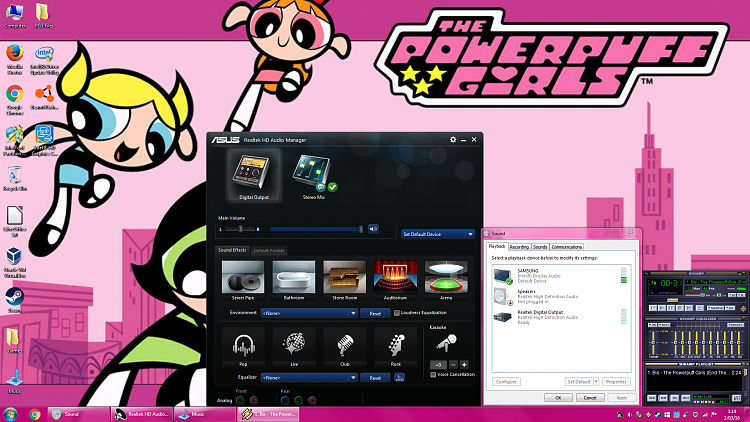
Task: Select the Stereo Mix device icon
Action: click(313, 176)
